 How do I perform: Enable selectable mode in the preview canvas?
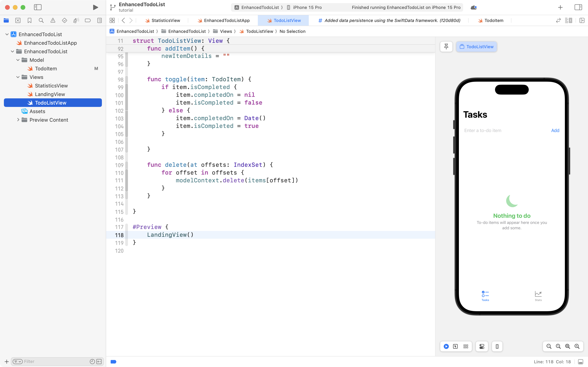[x=455, y=346]
